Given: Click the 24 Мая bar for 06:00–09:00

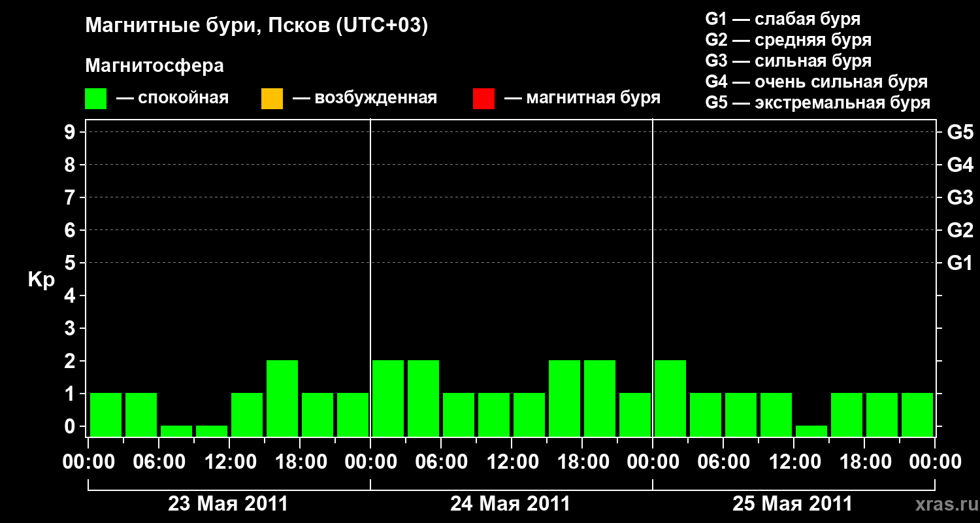Looking at the screenshot, I should pyautogui.click(x=459, y=414).
